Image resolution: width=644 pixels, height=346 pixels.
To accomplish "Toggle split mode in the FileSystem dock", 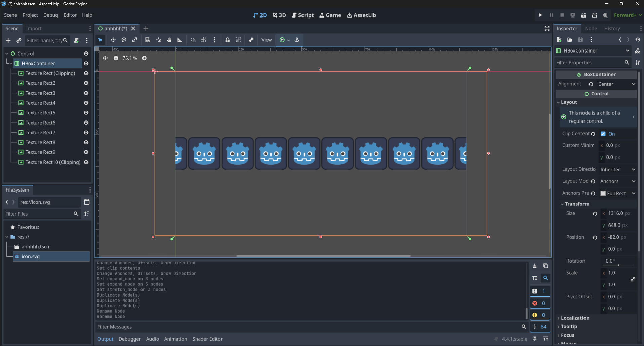I will pyautogui.click(x=87, y=202).
